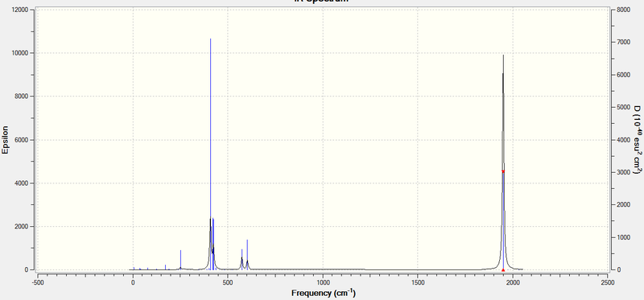Click the "Frequency (cm-1)" axis title
The width and height of the screenshot is (644, 300).
coord(324,293)
